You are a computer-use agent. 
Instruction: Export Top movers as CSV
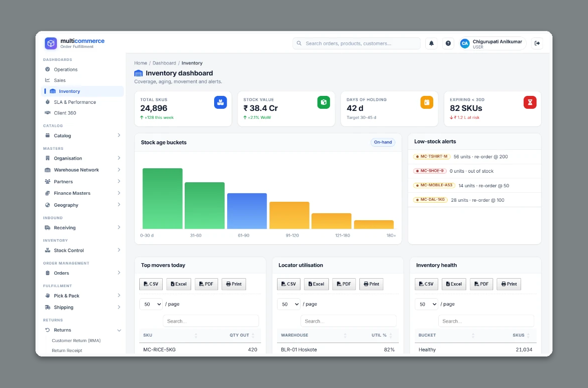pyautogui.click(x=151, y=284)
